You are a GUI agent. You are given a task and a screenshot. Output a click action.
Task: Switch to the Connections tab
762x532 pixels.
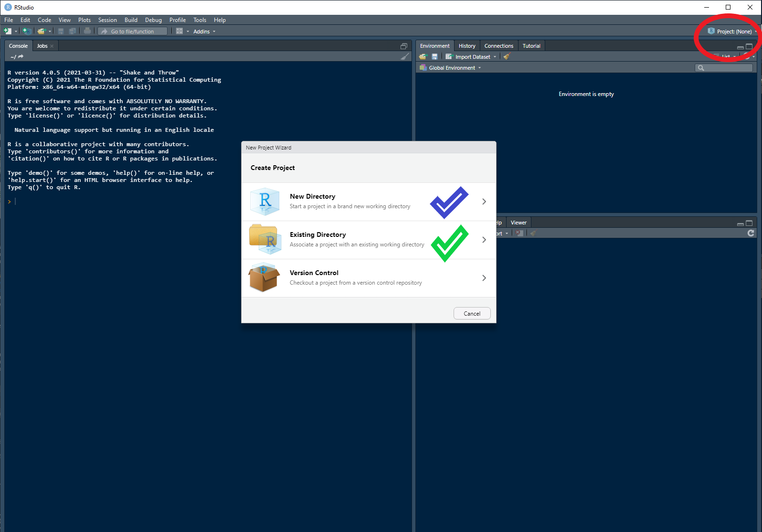[x=498, y=46]
